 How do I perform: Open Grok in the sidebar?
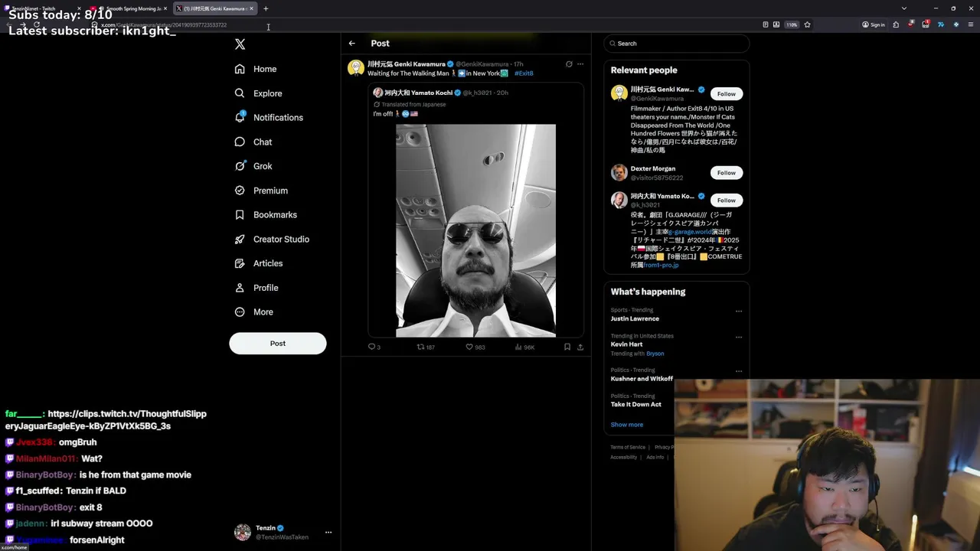253,166
